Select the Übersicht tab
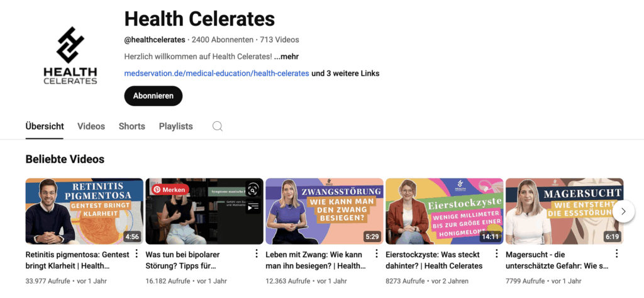The height and width of the screenshot is (298, 644). pos(45,126)
